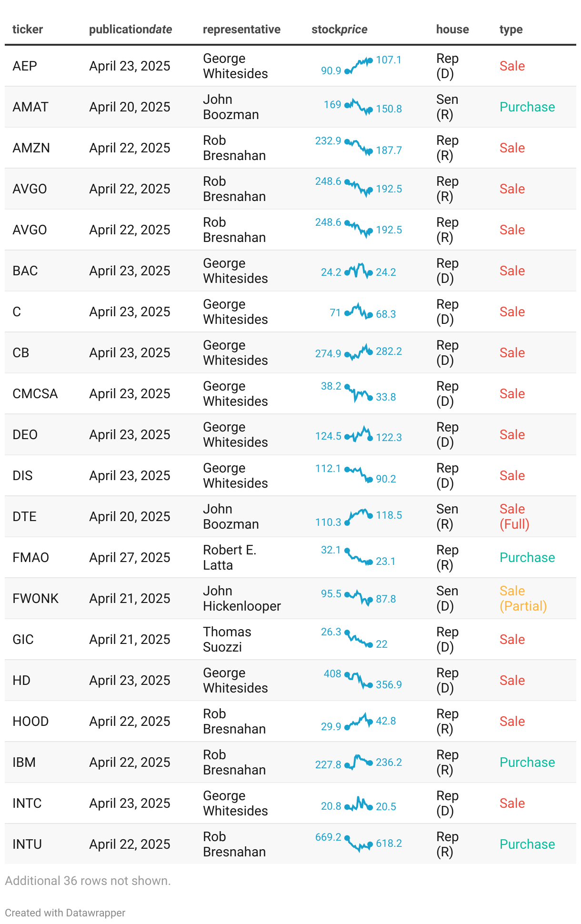Screen dimensions: 581x924
Task: Click the type column header
Action: point(511,30)
